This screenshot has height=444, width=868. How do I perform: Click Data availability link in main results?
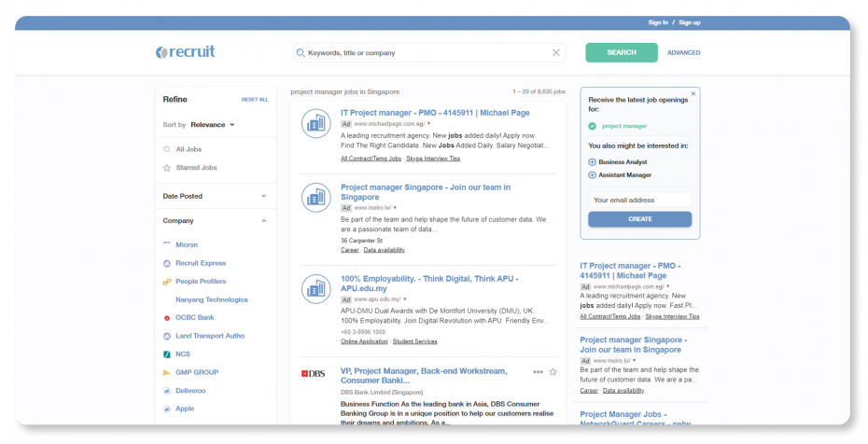click(x=385, y=250)
